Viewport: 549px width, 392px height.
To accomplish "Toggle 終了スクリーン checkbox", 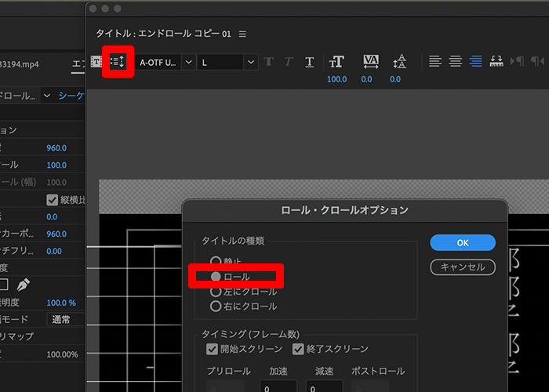I will tap(298, 349).
